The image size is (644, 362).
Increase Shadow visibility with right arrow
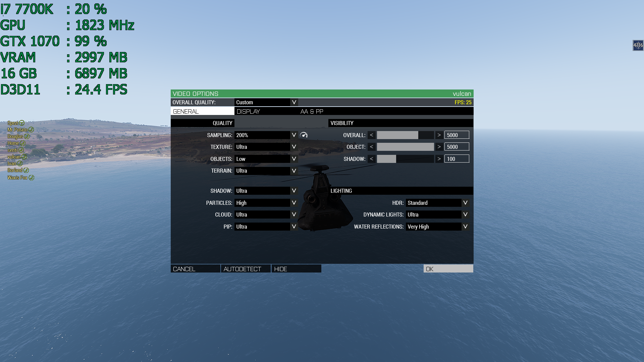pos(439,159)
